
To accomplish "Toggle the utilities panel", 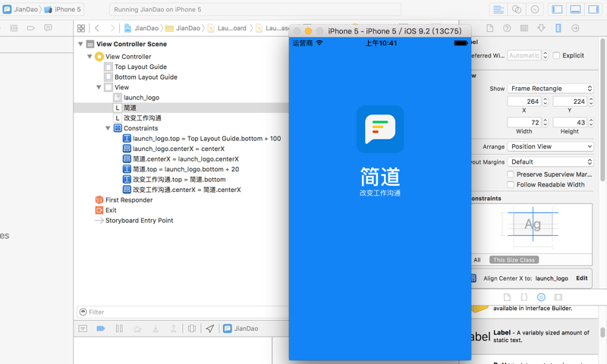I will click(x=593, y=9).
